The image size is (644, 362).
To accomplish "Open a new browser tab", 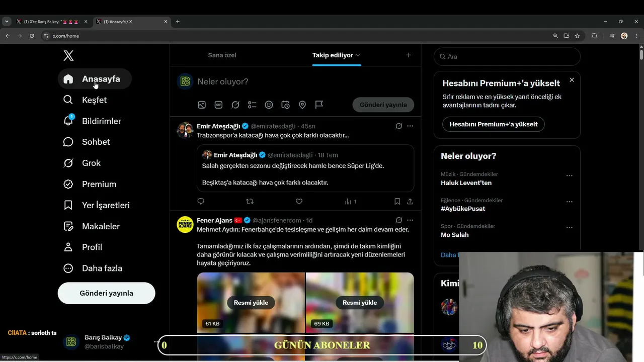I will click(x=178, y=22).
